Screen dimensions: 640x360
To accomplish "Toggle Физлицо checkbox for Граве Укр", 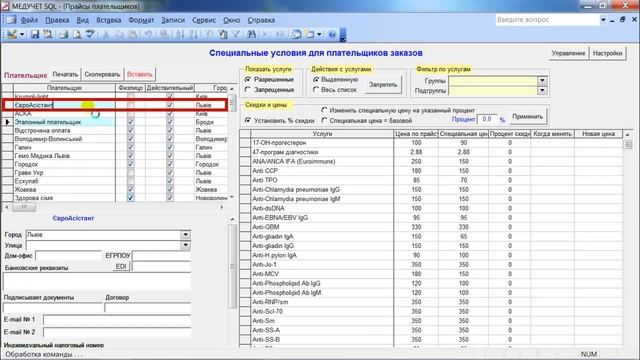I will 131,173.
